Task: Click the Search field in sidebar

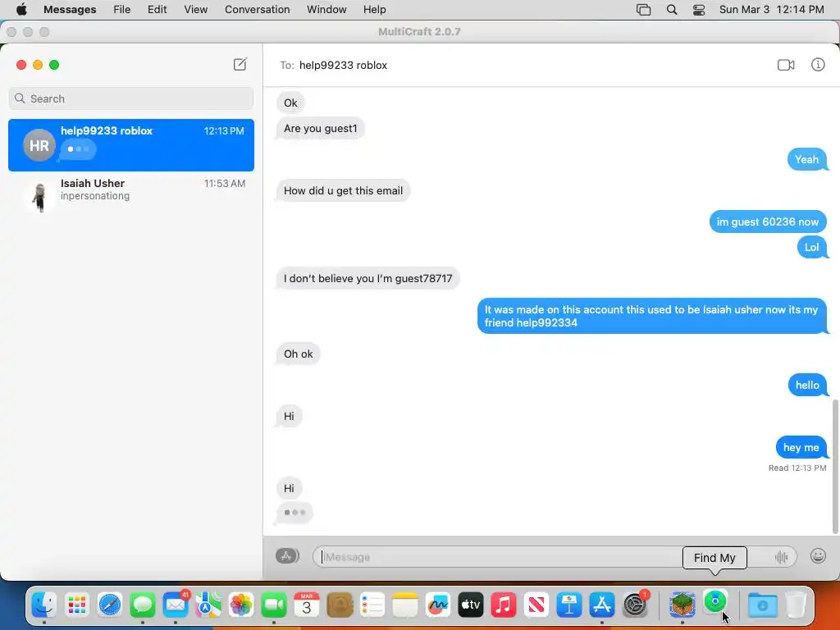Action: [131, 98]
